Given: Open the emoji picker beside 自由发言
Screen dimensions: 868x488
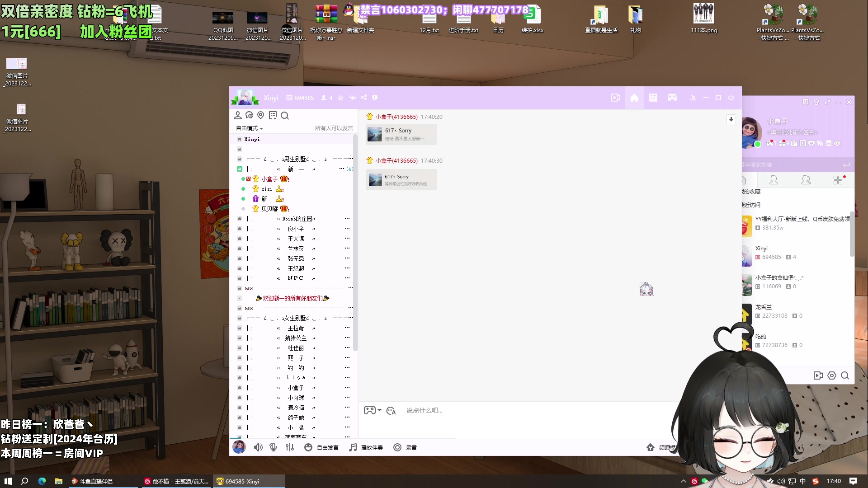Looking at the screenshot, I should point(309,447).
